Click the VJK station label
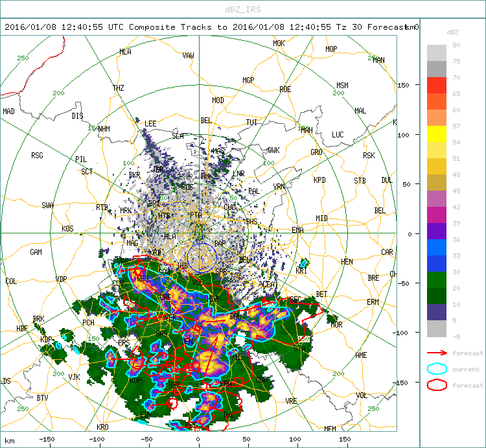 point(74,377)
